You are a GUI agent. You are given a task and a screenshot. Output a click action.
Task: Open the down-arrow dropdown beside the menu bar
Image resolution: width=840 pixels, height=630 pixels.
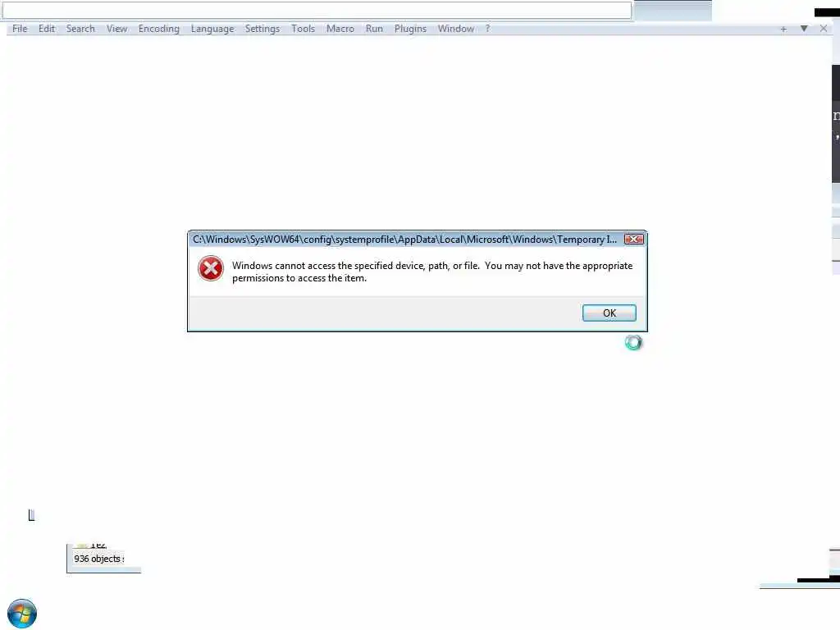[x=804, y=29]
